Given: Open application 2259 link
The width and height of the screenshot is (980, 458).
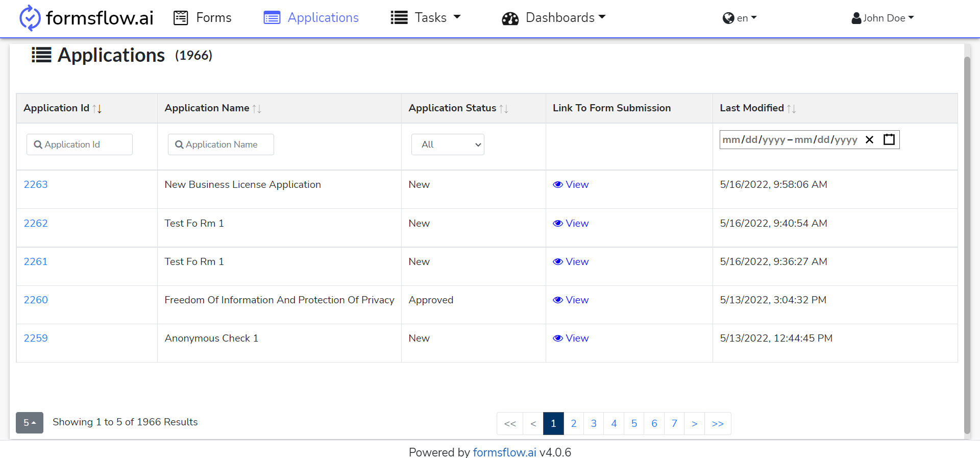Looking at the screenshot, I should click(x=36, y=339).
